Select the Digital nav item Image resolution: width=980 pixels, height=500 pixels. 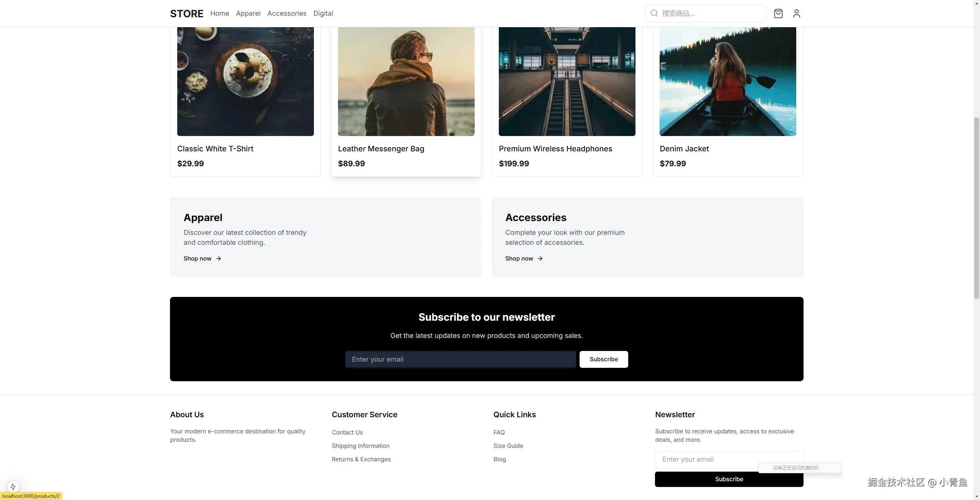click(323, 13)
